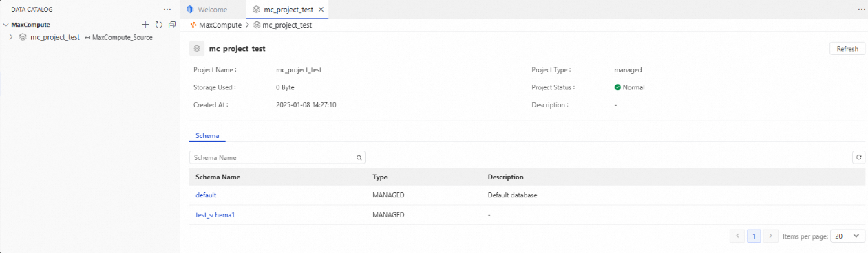Open Items per page dropdown
The width and height of the screenshot is (868, 253).
pos(847,236)
